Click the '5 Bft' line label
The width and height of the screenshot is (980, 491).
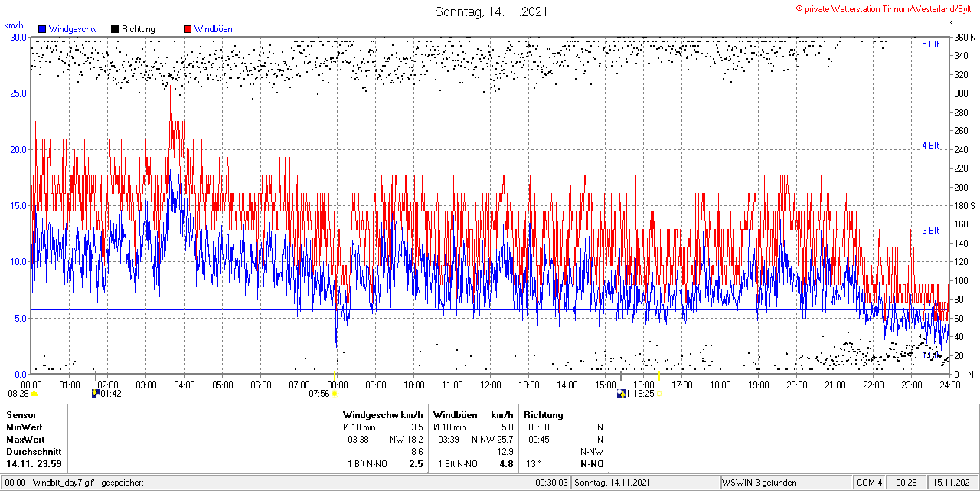tap(930, 44)
